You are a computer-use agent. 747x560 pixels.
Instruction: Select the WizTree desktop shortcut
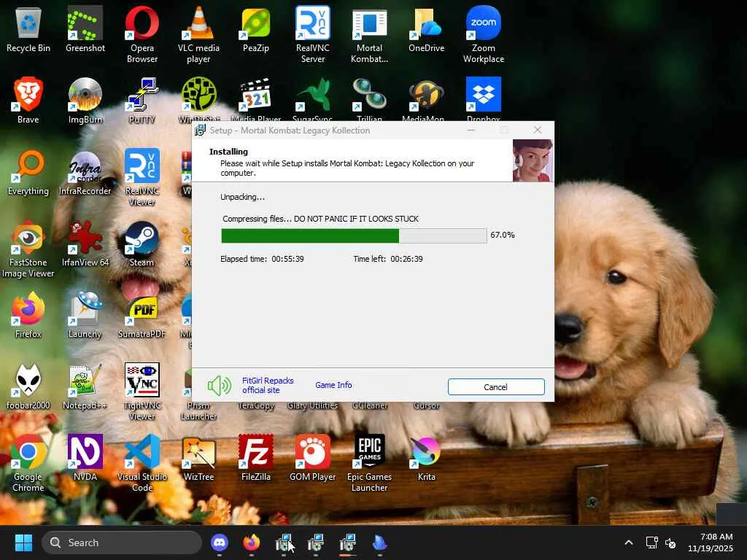pos(198,458)
